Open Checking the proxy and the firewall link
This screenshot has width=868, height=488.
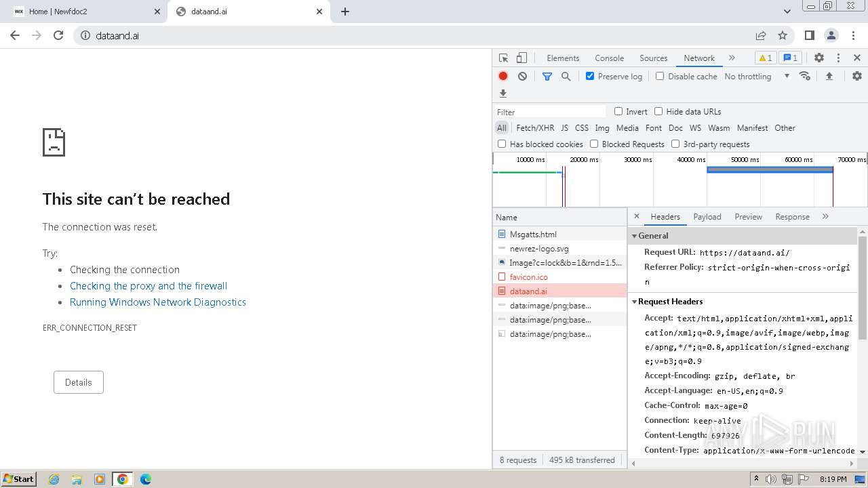(x=149, y=286)
